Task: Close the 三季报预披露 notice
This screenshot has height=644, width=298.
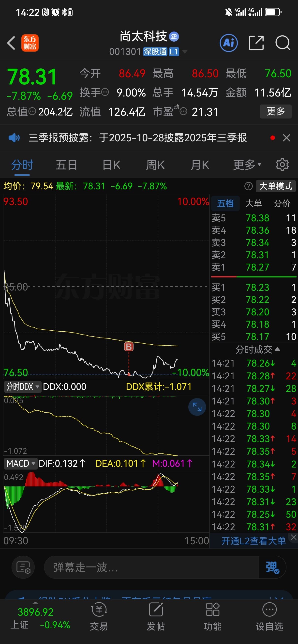Action: click(x=286, y=138)
